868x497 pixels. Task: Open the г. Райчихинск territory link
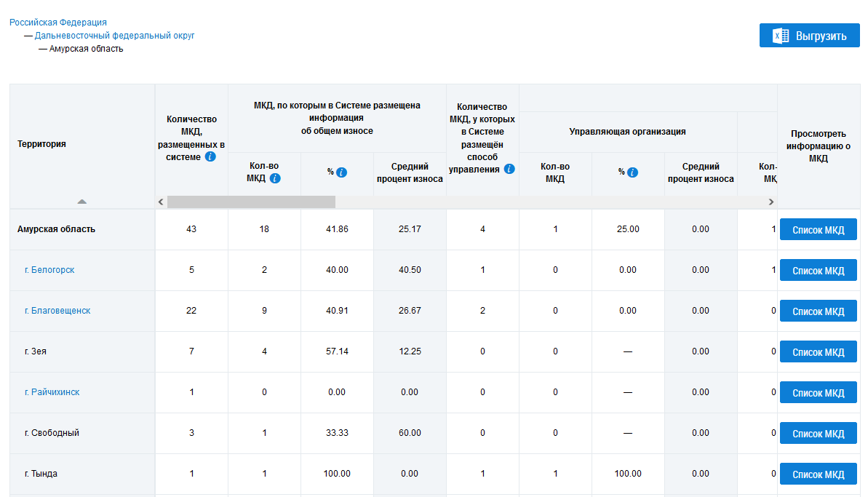(52, 392)
